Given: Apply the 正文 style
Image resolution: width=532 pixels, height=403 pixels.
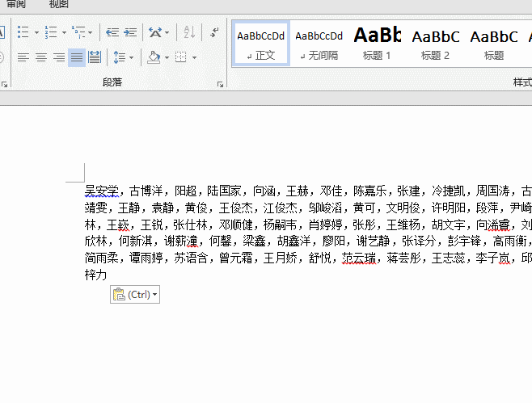Looking at the screenshot, I should pos(260,44).
